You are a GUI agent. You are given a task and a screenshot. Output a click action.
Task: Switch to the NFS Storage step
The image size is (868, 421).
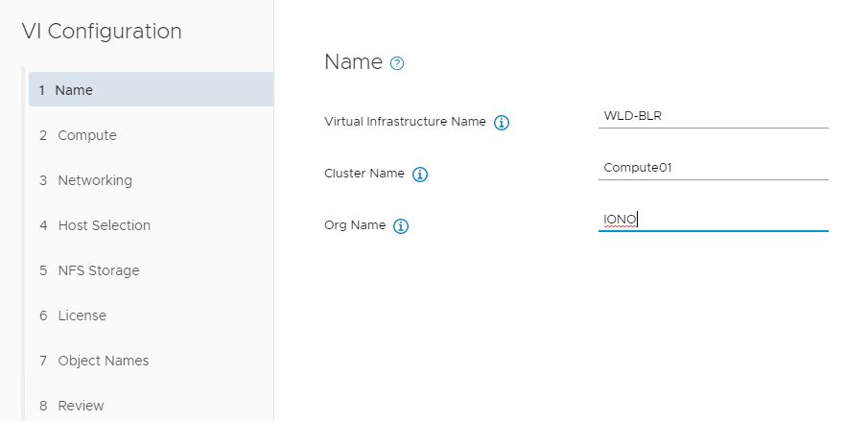coord(98,270)
